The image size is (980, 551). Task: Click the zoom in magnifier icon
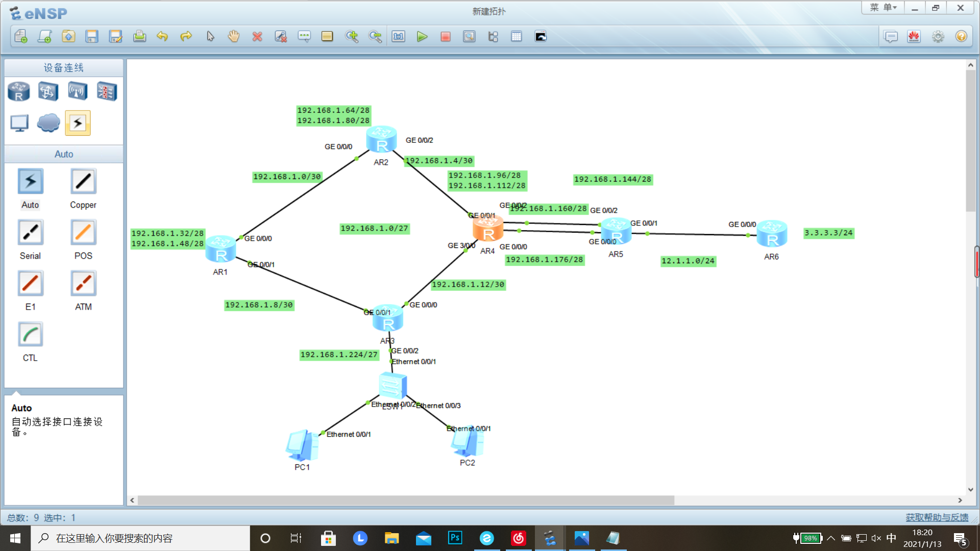pos(352,37)
